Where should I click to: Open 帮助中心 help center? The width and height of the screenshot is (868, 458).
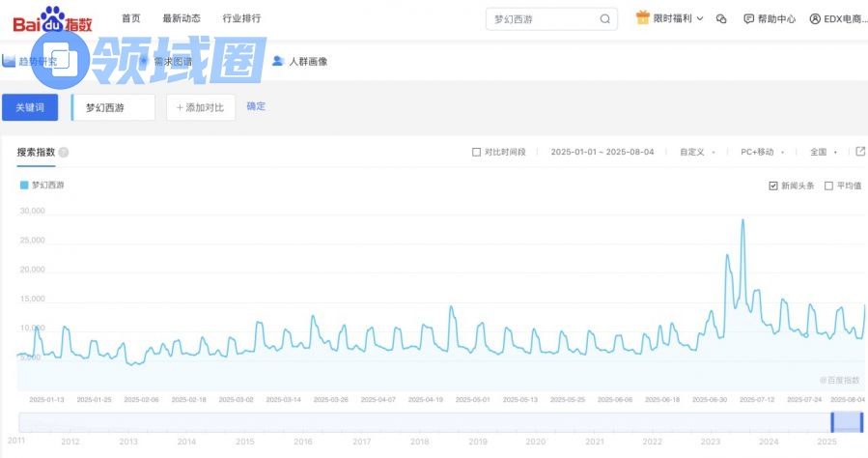point(770,18)
